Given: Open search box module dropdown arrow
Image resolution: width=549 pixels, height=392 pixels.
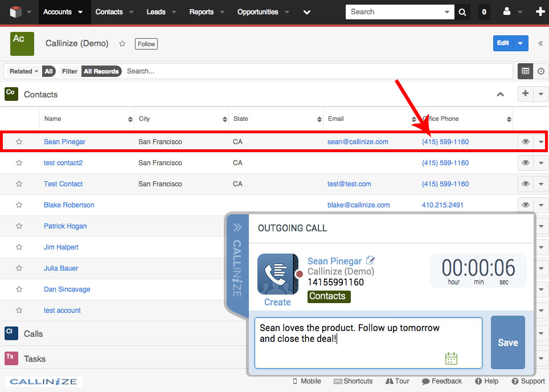Looking at the screenshot, I should (x=446, y=12).
